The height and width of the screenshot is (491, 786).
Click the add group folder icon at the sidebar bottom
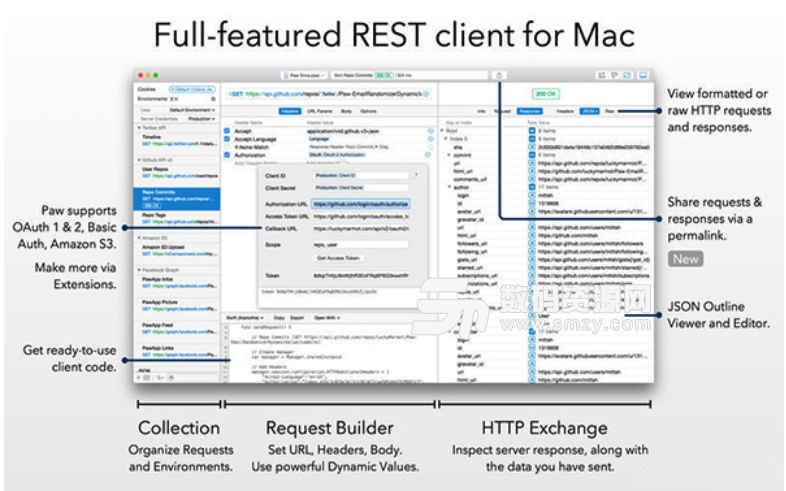coord(147,378)
